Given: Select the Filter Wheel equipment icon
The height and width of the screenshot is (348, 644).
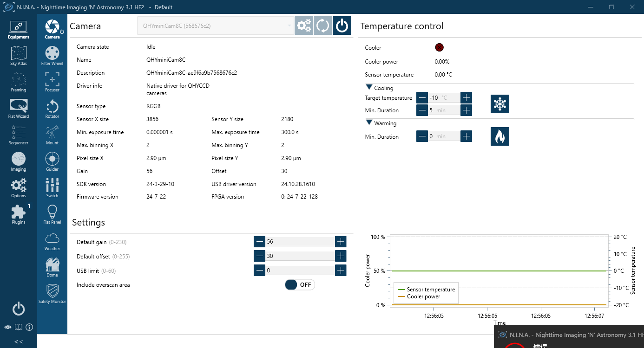Looking at the screenshot, I should (x=52, y=56).
